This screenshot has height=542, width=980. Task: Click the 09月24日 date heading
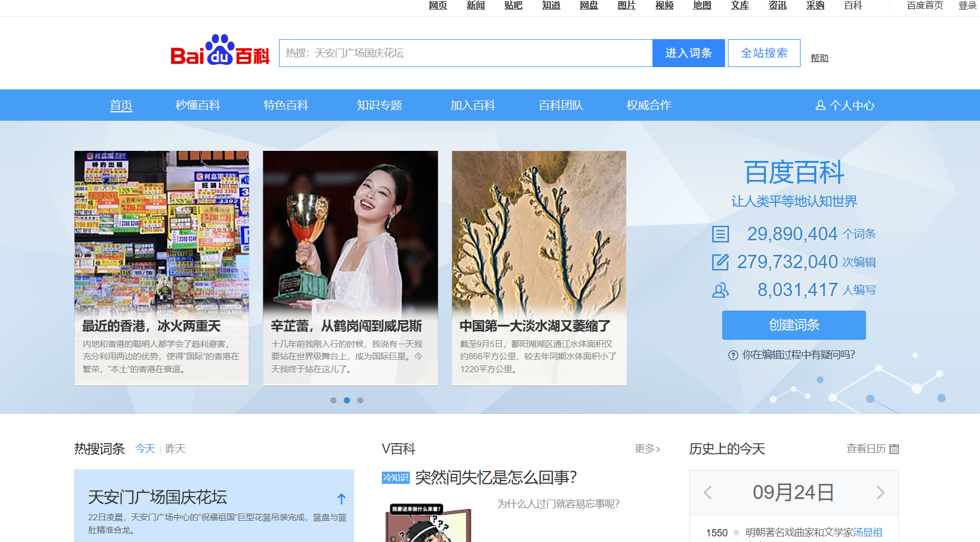point(794,492)
